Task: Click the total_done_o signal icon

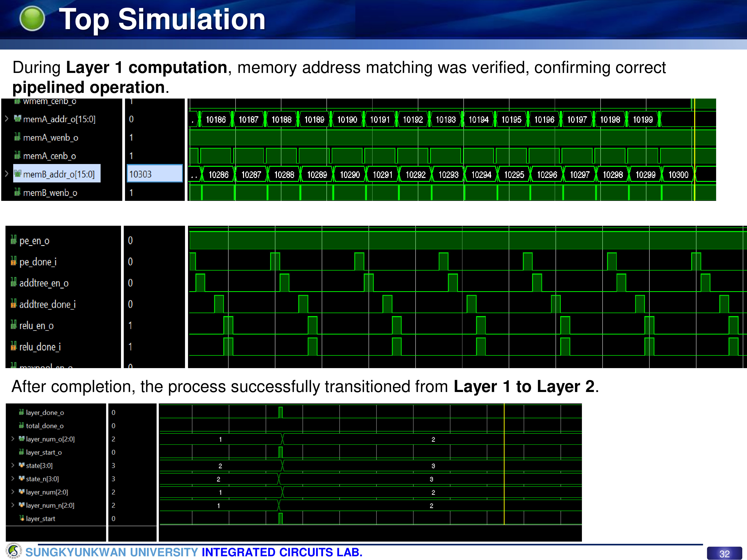Action: point(21,425)
